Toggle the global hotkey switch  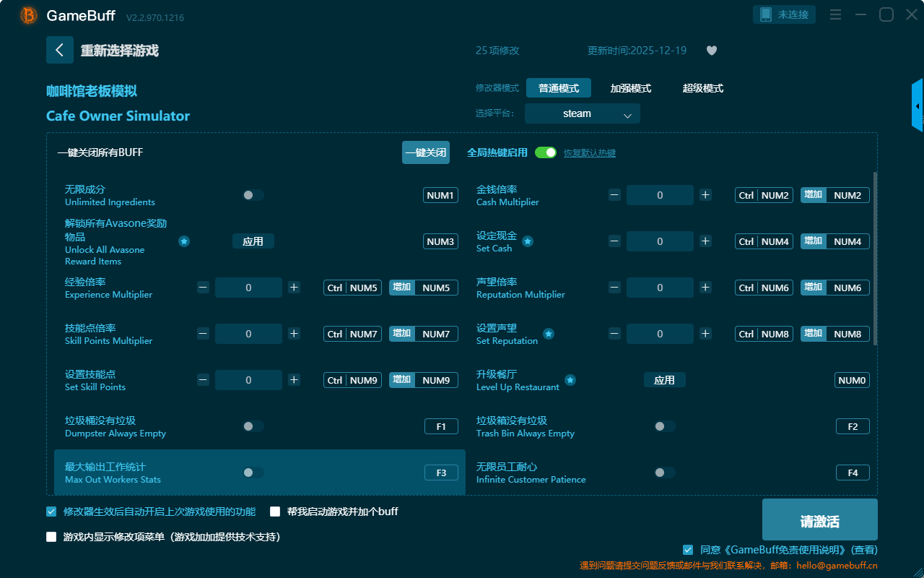click(x=546, y=152)
